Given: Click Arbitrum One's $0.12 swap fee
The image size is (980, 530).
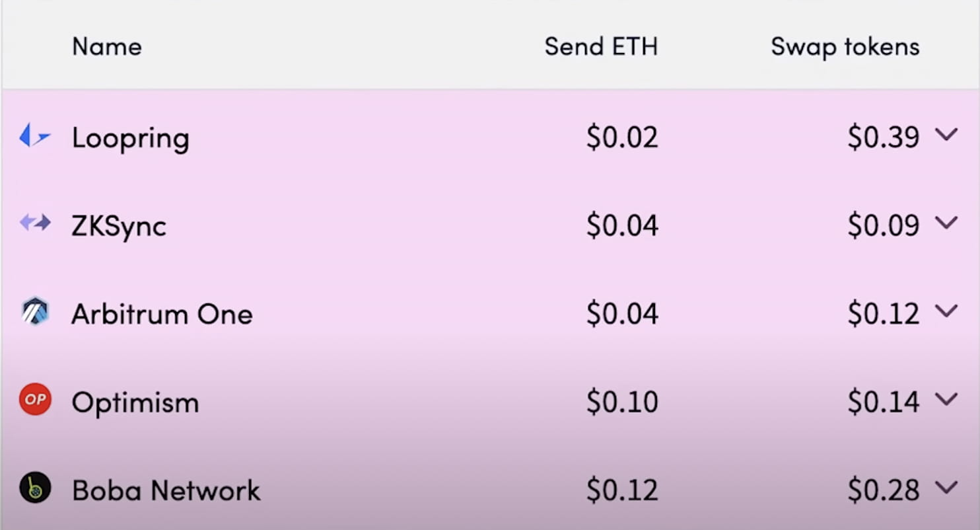Looking at the screenshot, I should pos(882,313).
